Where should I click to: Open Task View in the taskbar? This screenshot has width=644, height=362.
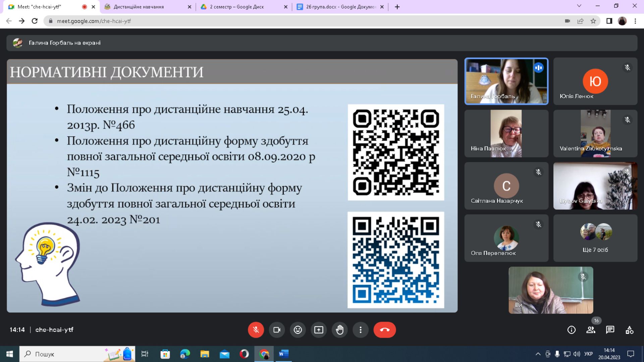tap(145, 354)
